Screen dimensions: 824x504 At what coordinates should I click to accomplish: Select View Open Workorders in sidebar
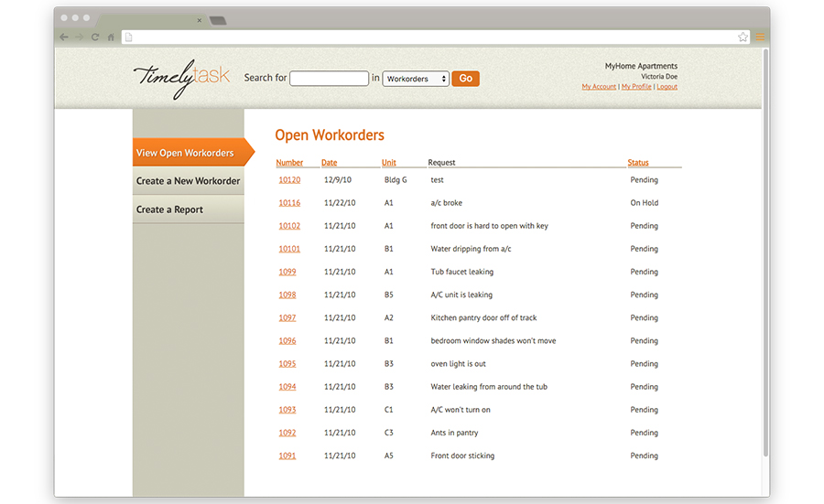(x=186, y=153)
